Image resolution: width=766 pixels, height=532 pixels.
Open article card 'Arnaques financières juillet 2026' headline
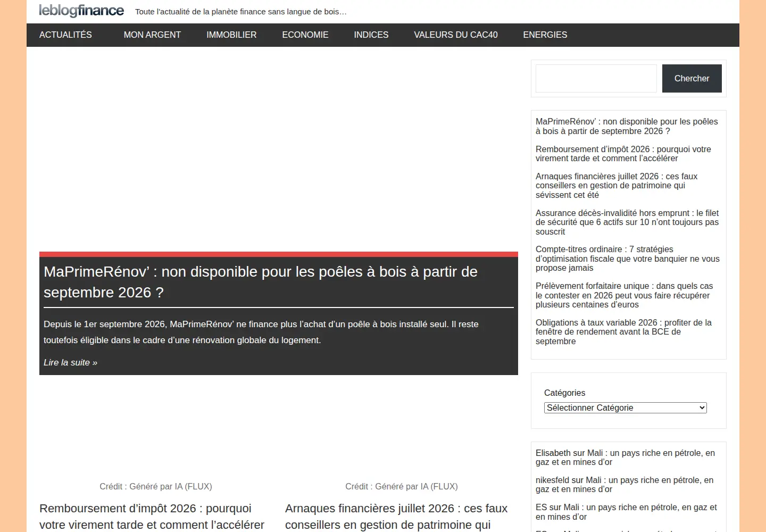[x=396, y=517]
